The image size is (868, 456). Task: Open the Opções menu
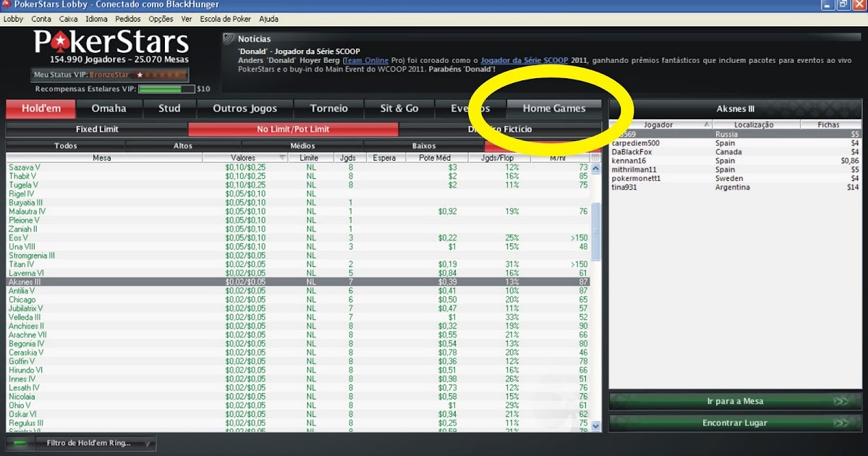click(161, 19)
